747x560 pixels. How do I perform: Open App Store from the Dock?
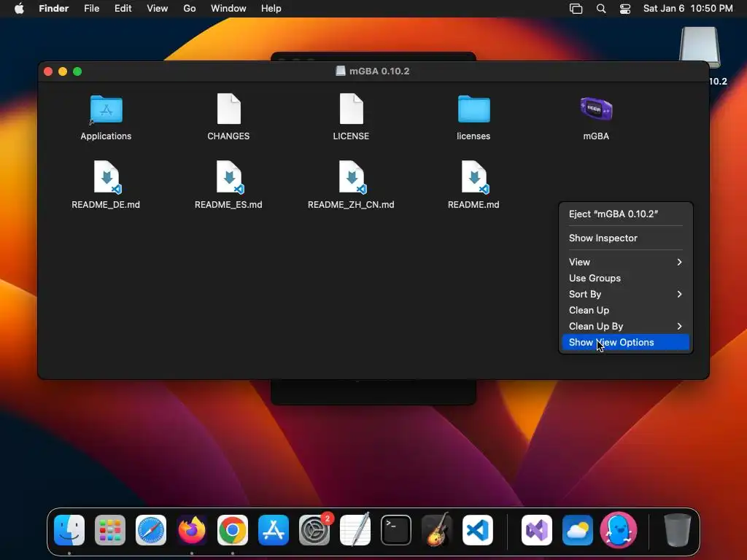(274, 530)
